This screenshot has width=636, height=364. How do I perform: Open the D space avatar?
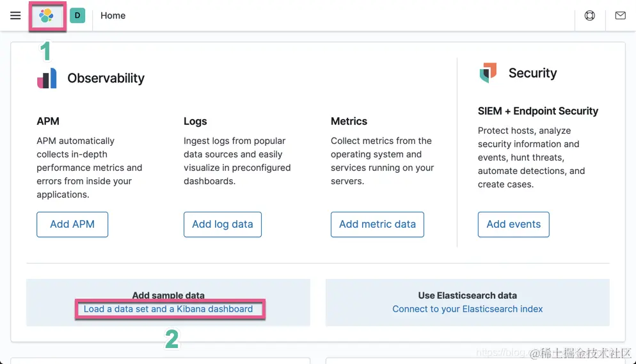tap(77, 15)
